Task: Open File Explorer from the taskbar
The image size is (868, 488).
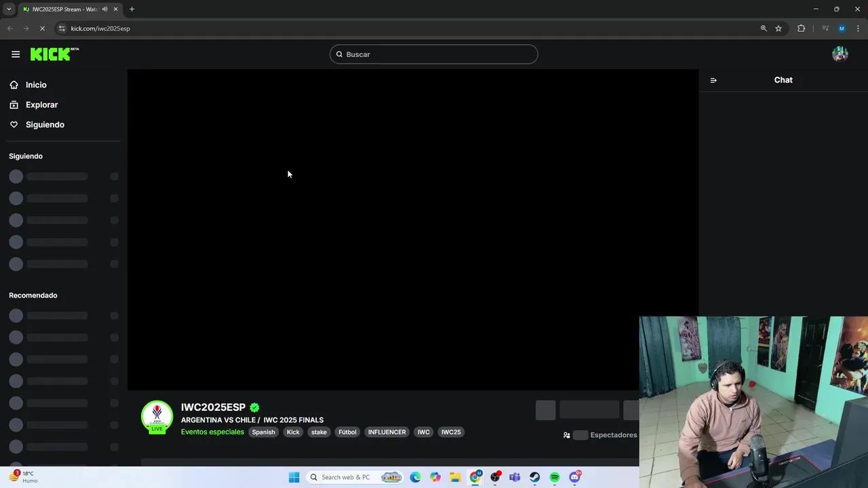Action: pos(455,477)
